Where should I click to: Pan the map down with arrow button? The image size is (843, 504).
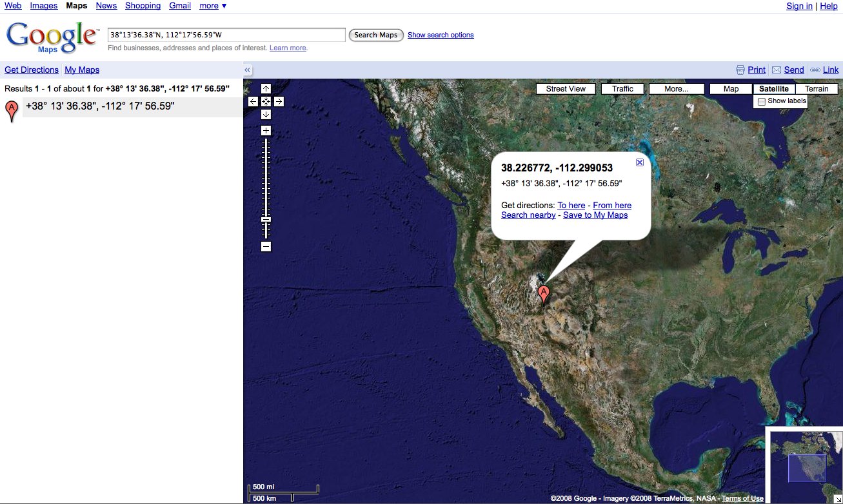[x=266, y=114]
